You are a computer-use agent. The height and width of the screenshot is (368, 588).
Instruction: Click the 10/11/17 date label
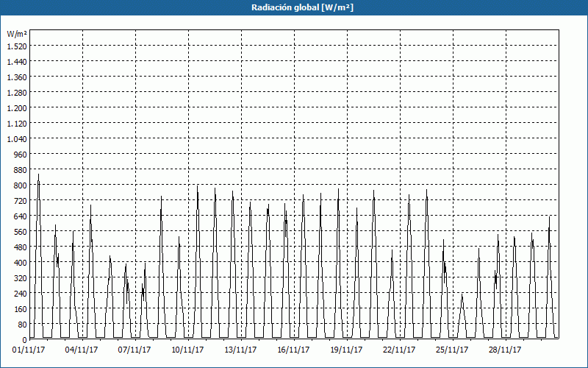[x=187, y=350]
